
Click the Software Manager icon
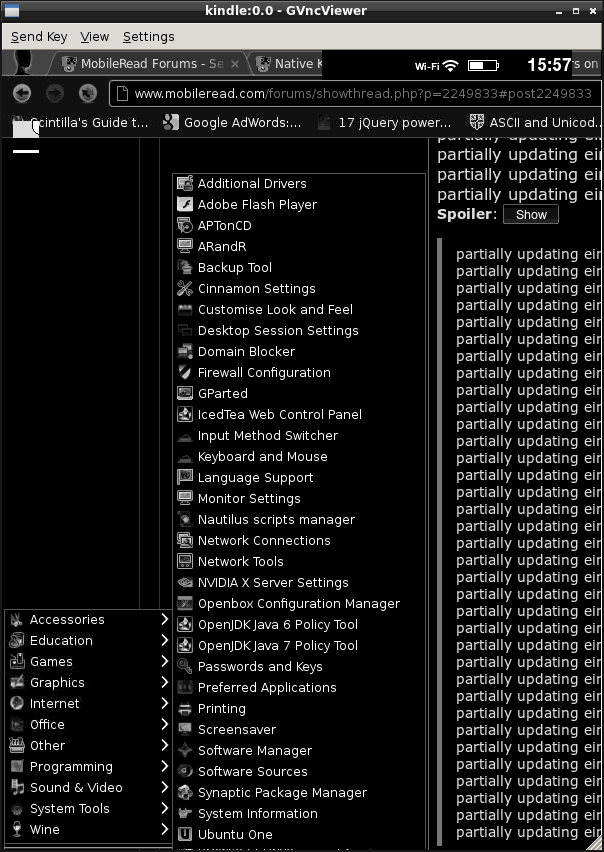pos(185,750)
